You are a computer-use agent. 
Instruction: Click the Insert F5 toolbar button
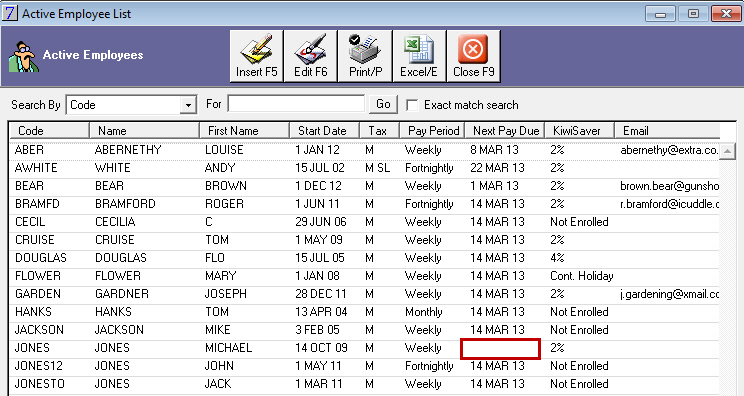[x=257, y=56]
